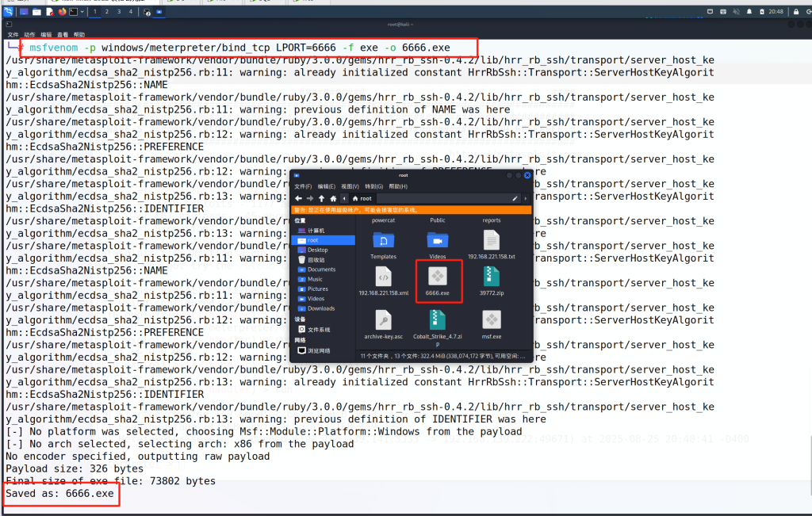Click the home folder toolbar icon
812x516 pixels.
[333, 199]
